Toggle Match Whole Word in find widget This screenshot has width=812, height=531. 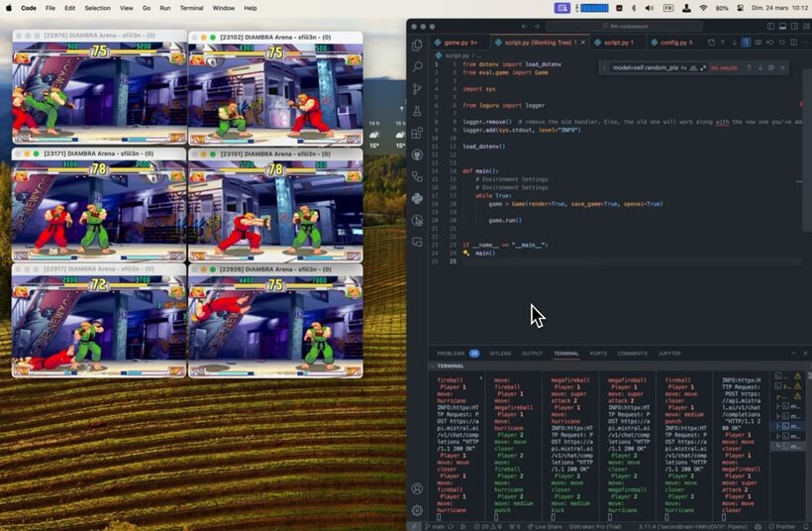point(693,67)
